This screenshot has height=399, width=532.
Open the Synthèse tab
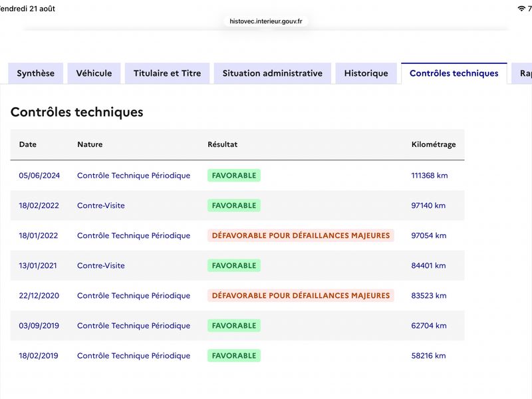(x=36, y=73)
